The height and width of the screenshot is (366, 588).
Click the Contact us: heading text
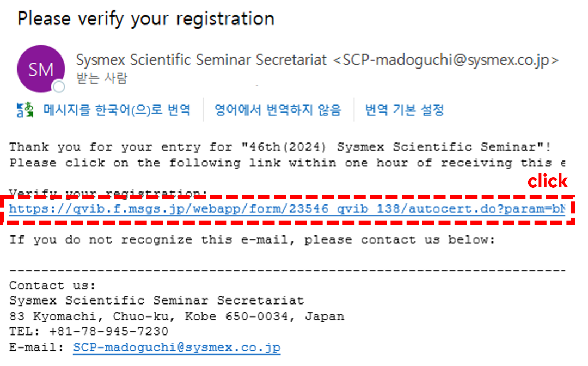click(52, 286)
